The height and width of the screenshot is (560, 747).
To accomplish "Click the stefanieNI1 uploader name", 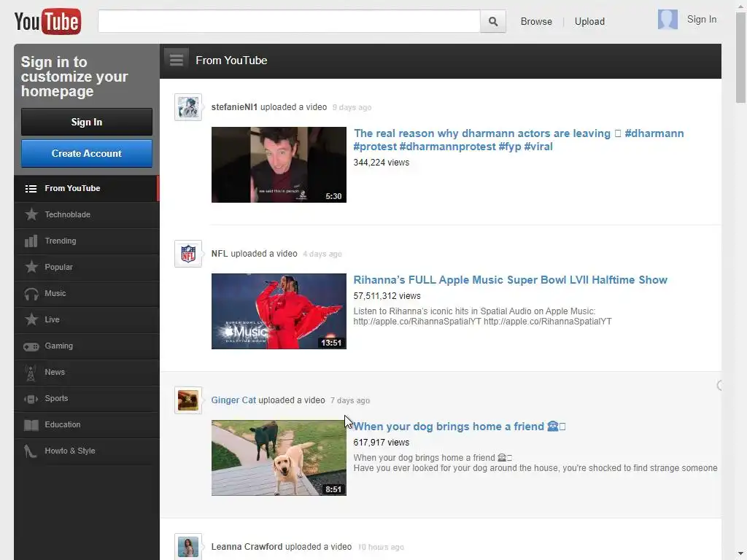I will pos(234,107).
